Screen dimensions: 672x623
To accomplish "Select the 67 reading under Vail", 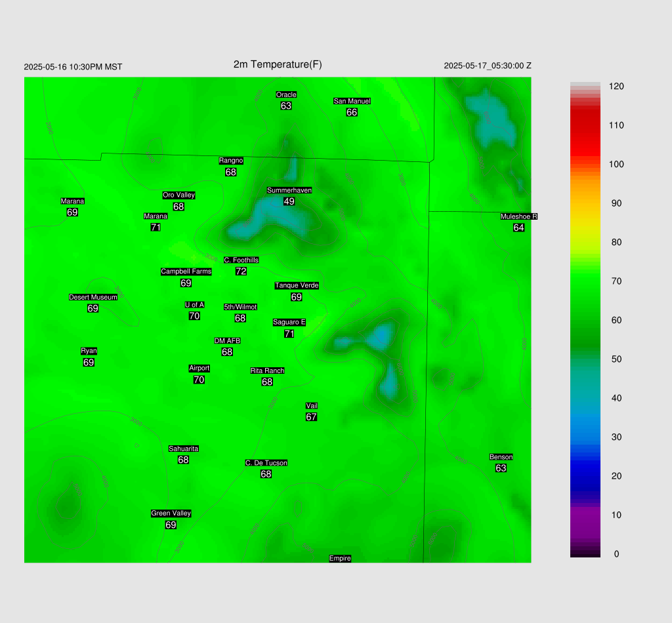I will coord(311,417).
